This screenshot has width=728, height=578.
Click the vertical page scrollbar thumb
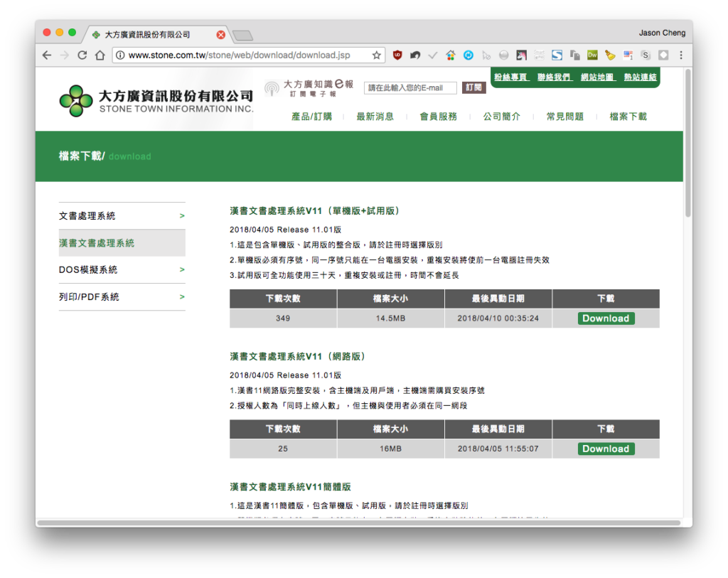point(688,142)
